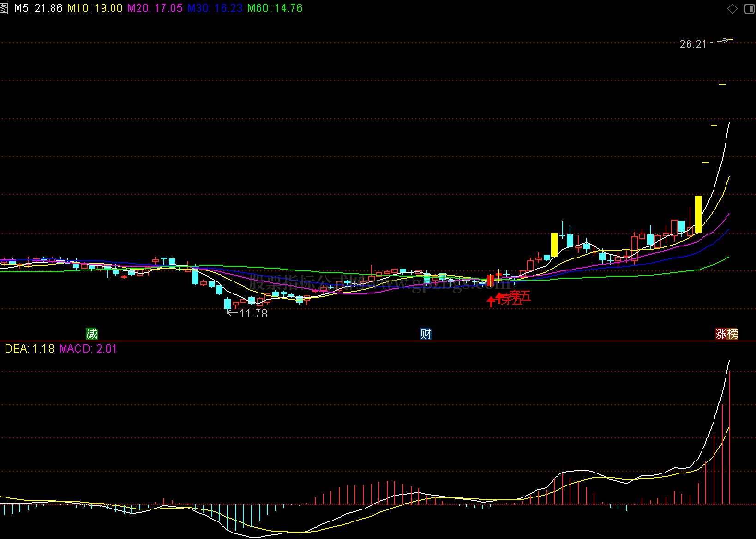
Task: Click the red signal text label beside arrows
Action: tap(515, 298)
